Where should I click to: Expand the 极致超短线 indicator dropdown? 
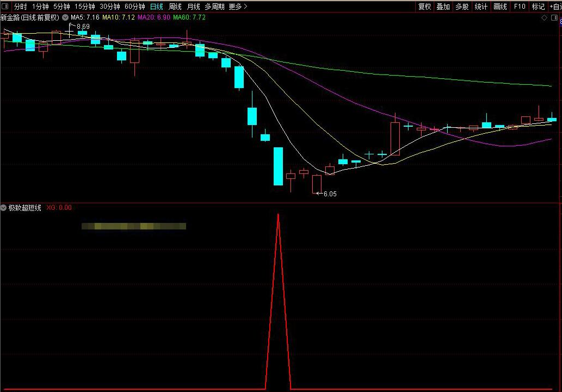[4, 208]
